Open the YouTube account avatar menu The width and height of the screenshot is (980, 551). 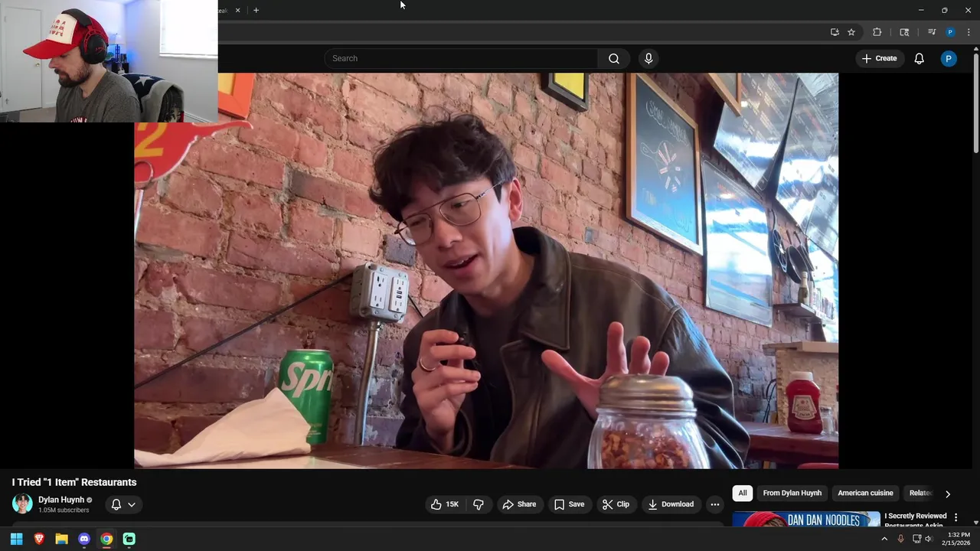click(949, 58)
